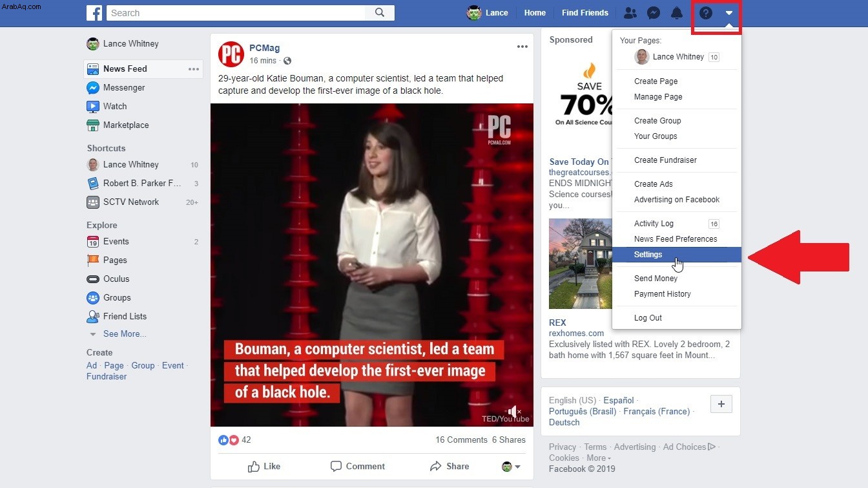The height and width of the screenshot is (488, 868).
Task: Click the Marketplace sidebar icon
Action: pyautogui.click(x=92, y=125)
